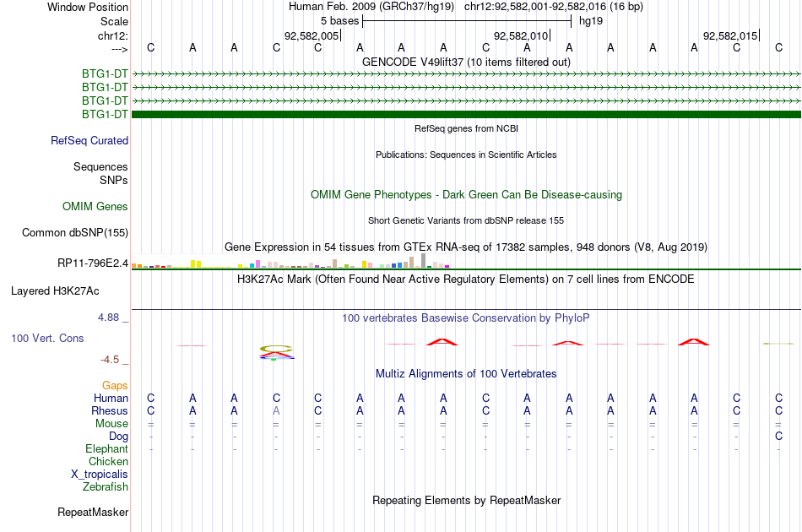Click the Window Position track label
Viewport: 802px width, 532px height.
point(88,7)
